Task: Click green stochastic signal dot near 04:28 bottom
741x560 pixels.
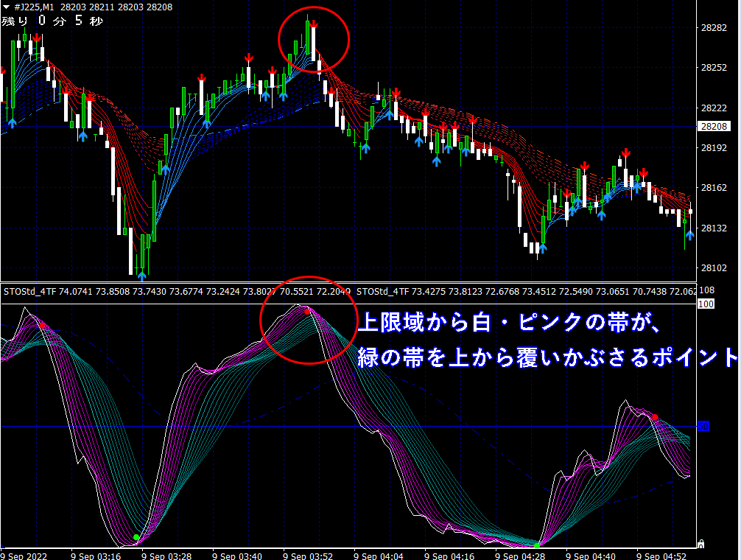Action: tap(537, 545)
